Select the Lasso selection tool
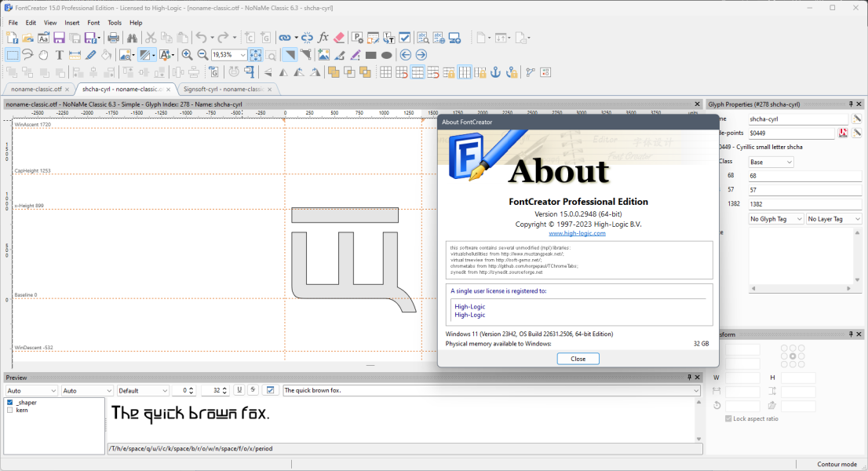The height and width of the screenshot is (471, 868). point(27,55)
